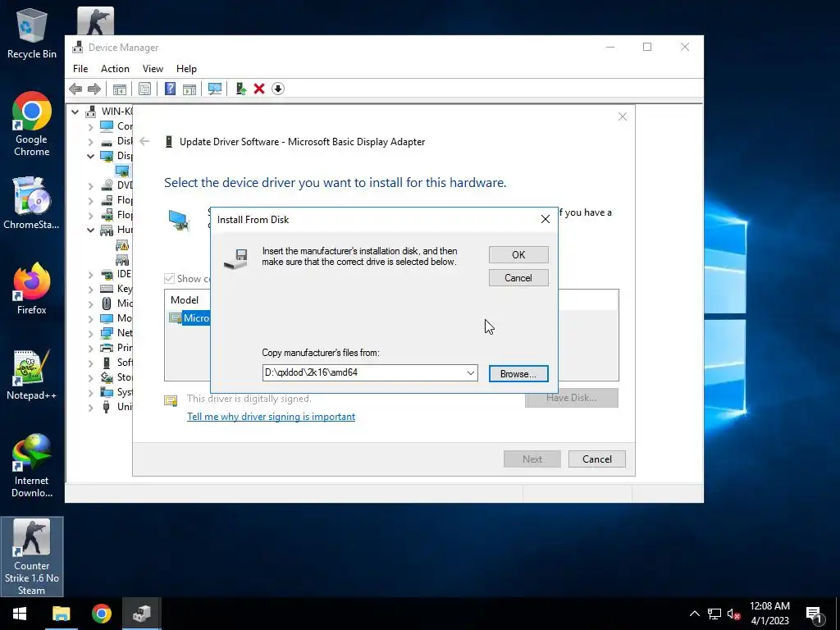Open Chrome from the taskbar
This screenshot has height=630, width=840.
101,614
